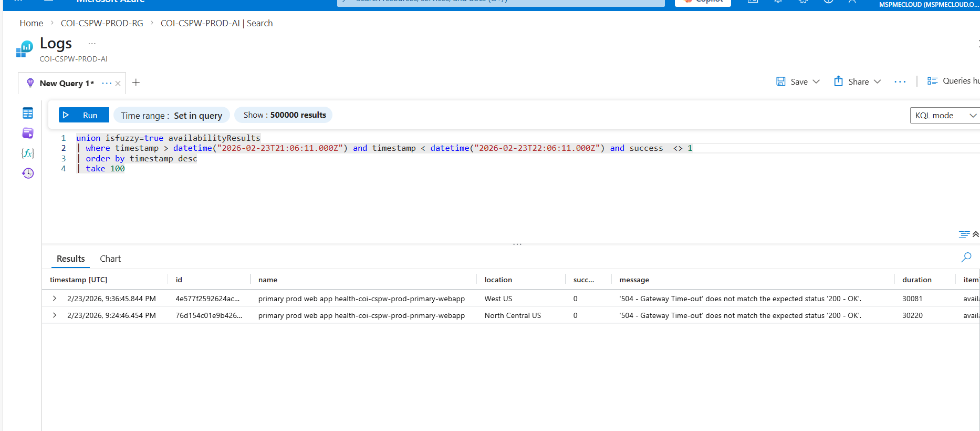Open MSPMECLOUD account menu
980x431 pixels.
pyautogui.click(x=929, y=5)
